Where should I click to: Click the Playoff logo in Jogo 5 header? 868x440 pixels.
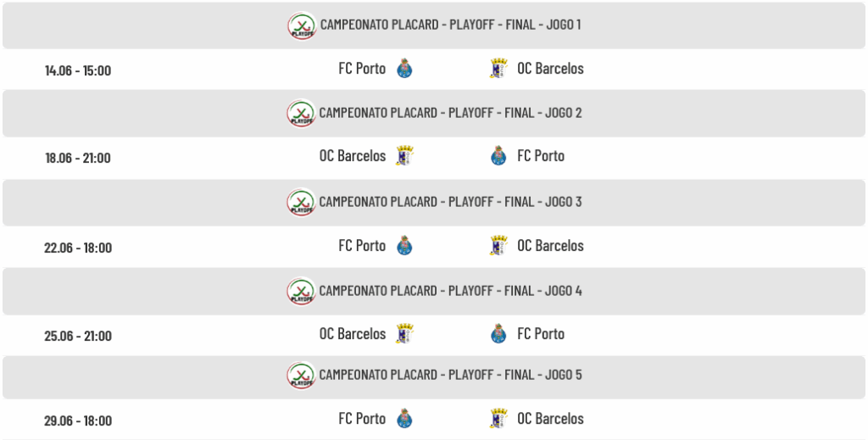(x=301, y=376)
